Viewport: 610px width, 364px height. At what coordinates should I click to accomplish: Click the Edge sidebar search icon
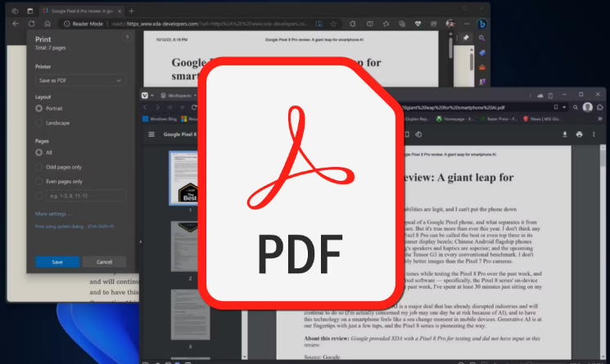click(x=482, y=38)
